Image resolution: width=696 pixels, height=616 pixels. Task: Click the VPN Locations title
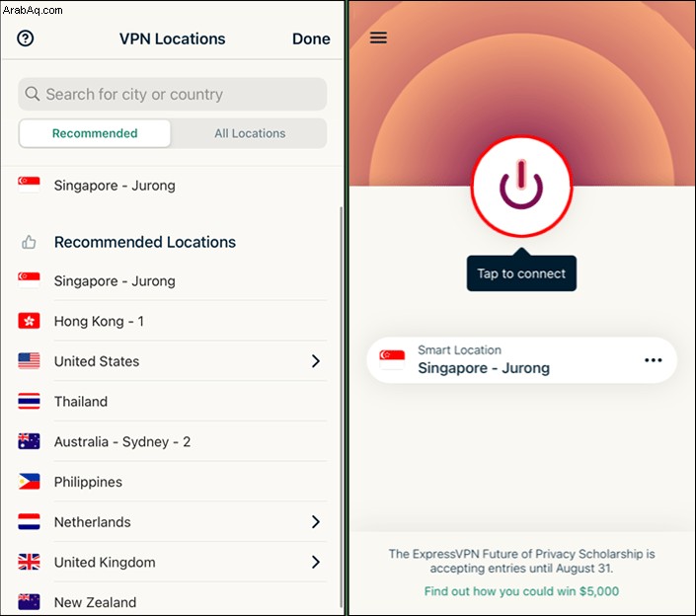[x=172, y=38]
